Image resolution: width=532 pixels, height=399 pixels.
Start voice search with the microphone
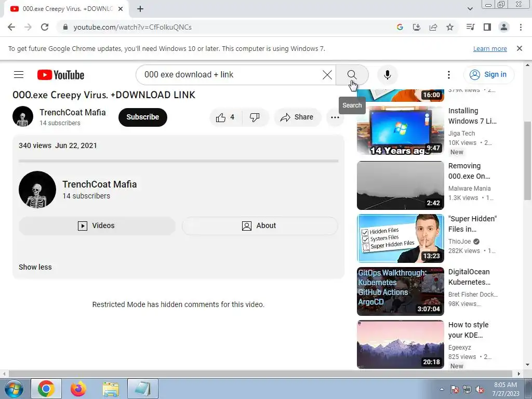pos(387,75)
